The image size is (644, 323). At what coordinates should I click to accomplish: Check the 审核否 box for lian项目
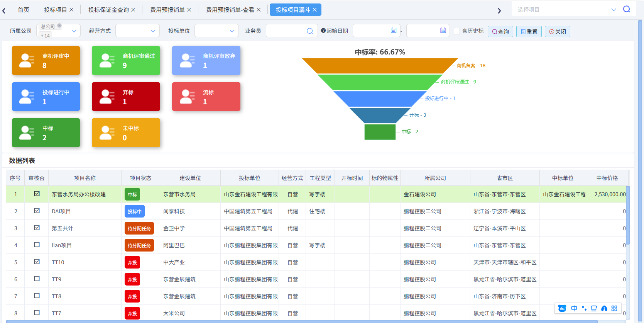[37, 245]
